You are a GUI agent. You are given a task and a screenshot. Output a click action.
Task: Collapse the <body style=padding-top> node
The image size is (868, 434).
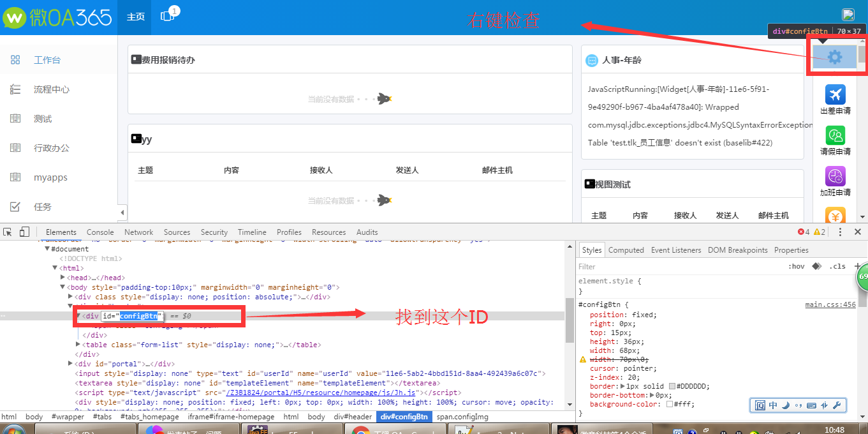tap(63, 287)
